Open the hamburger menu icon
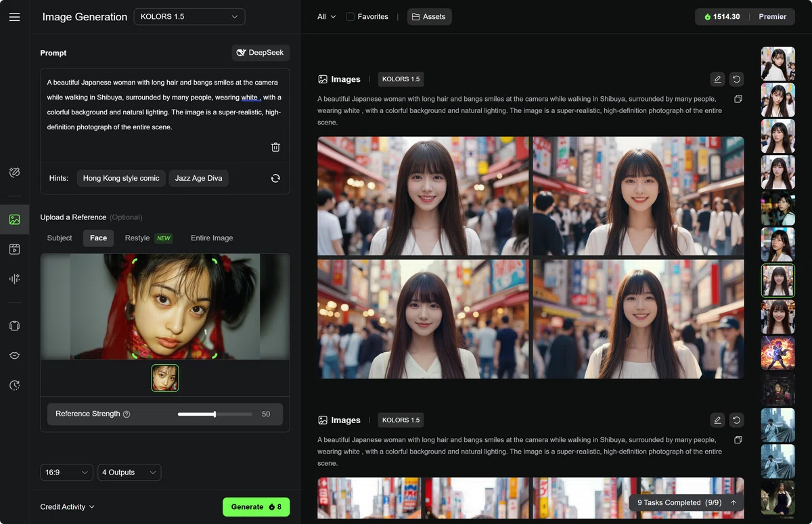The width and height of the screenshot is (812, 524). point(14,17)
